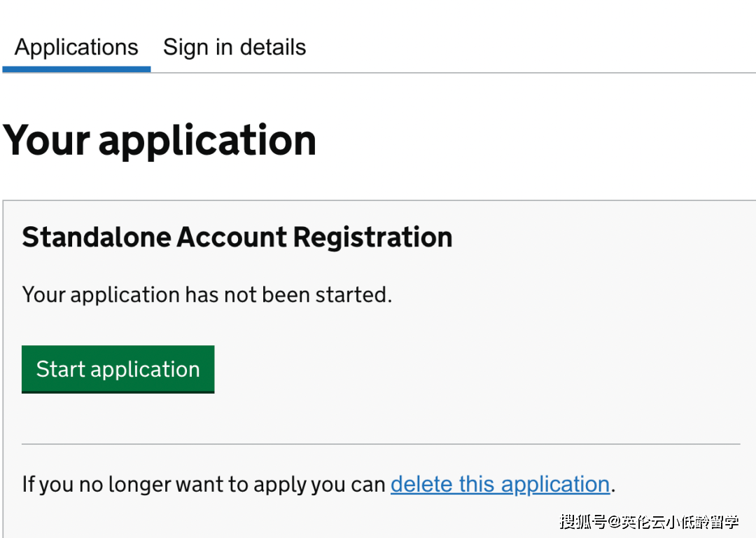Click the 'If you no longer want' sentence
This screenshot has height=538, width=756.
[x=203, y=484]
